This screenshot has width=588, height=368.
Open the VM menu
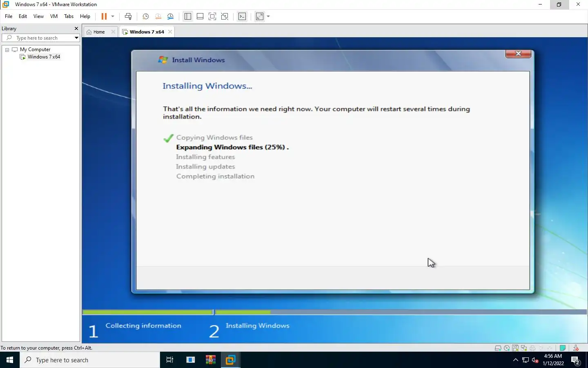point(54,16)
